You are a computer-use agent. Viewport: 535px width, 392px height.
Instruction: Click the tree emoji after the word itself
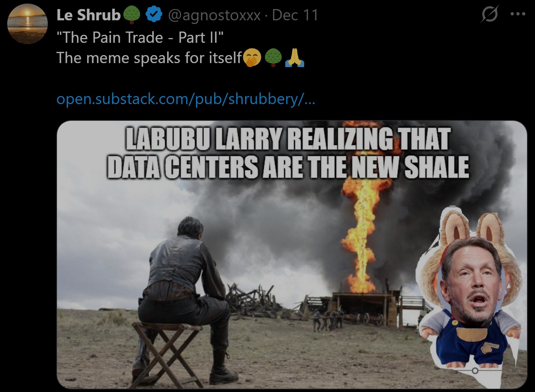click(273, 58)
